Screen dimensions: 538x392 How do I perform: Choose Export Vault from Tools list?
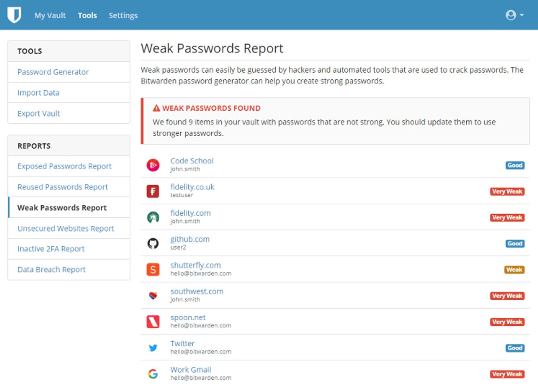[39, 113]
